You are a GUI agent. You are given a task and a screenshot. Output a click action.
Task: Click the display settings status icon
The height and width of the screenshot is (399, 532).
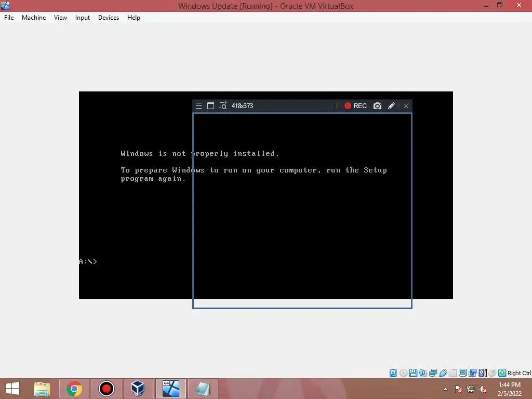[x=462, y=373]
